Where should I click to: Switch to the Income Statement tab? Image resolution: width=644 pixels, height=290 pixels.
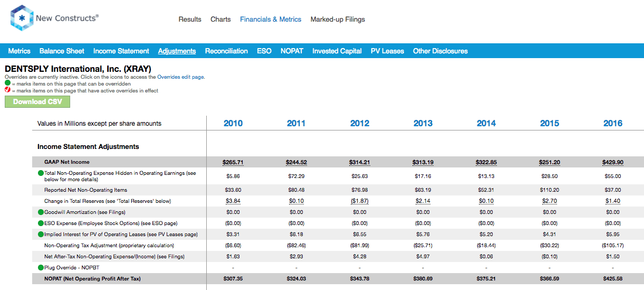tap(121, 51)
